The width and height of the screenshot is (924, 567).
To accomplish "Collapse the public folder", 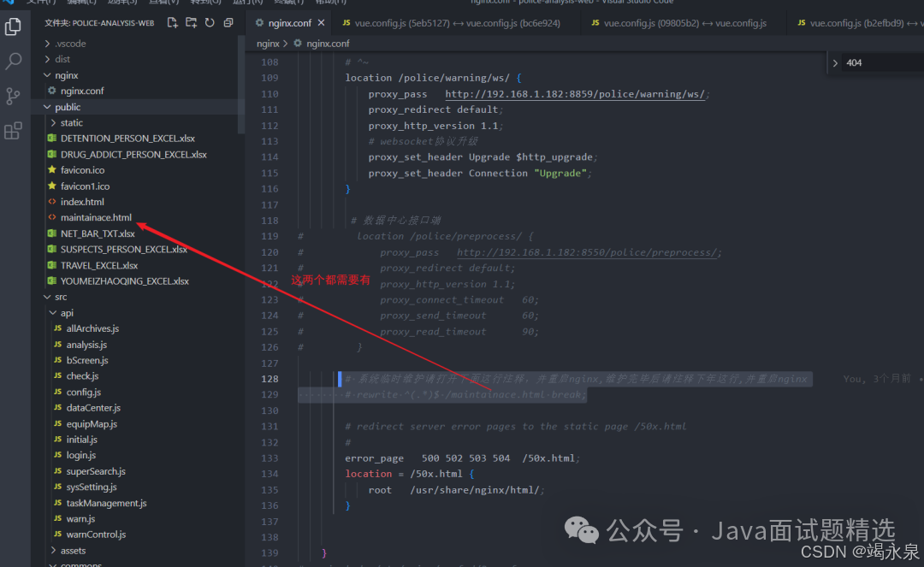I will (x=68, y=107).
